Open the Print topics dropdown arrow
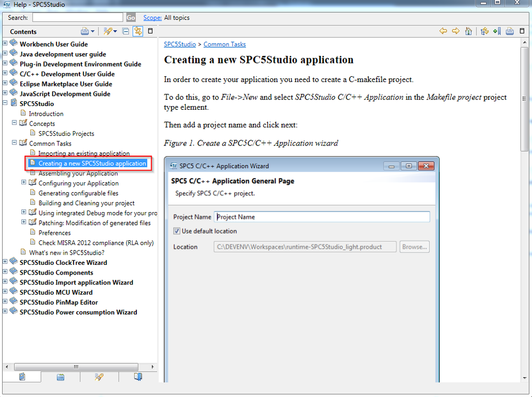The width and height of the screenshot is (532, 397). click(93, 31)
